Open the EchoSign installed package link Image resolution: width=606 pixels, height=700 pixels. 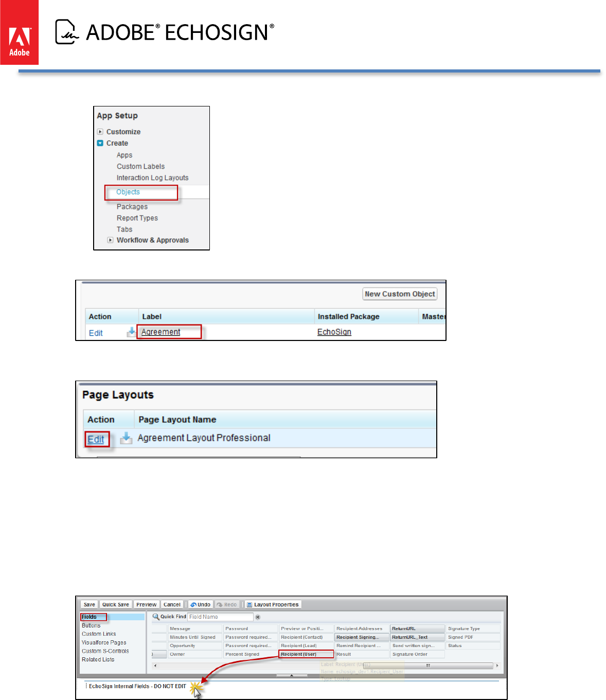pyautogui.click(x=334, y=332)
